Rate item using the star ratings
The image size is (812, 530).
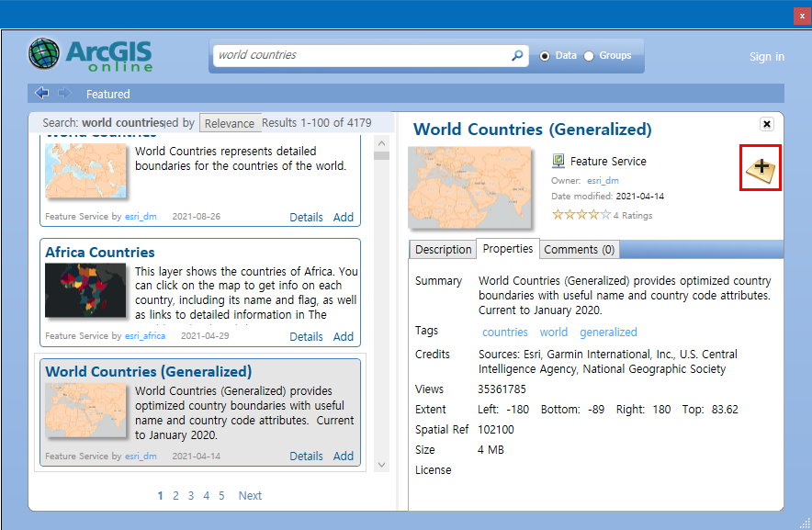581,215
